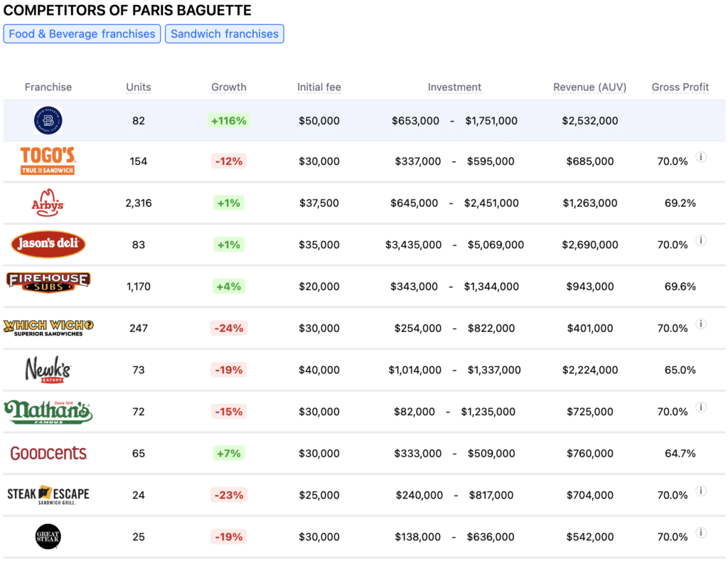This screenshot has height=561, width=728.
Task: Click the $3,435,000 investment minimum
Action: point(413,245)
